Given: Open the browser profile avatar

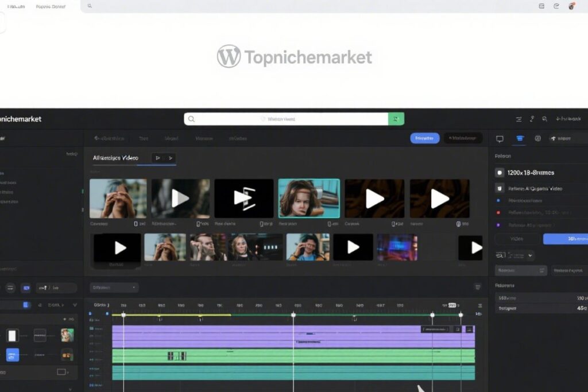Looking at the screenshot, I should [x=571, y=6].
